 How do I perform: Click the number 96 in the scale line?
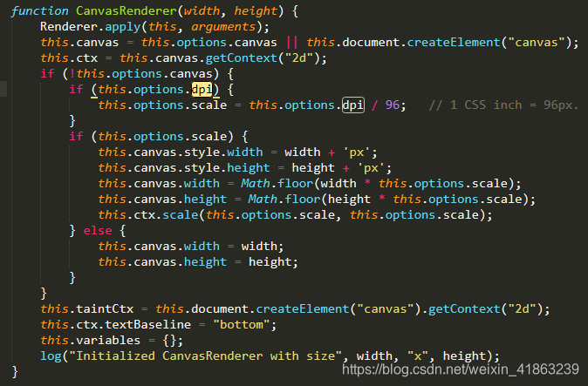[x=393, y=105]
